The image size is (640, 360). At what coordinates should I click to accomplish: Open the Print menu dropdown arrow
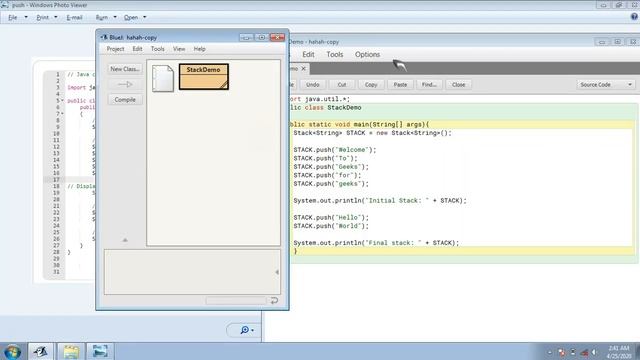[x=56, y=17]
